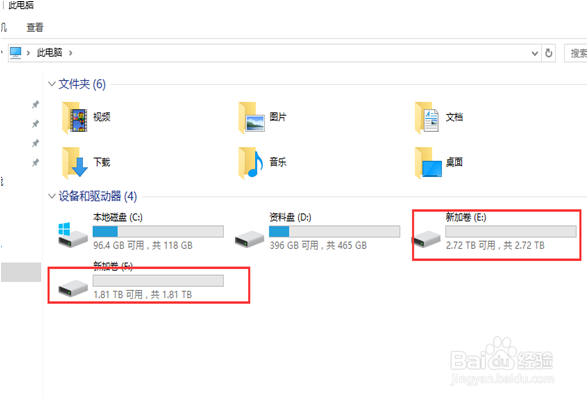The width and height of the screenshot is (588, 400).
Task: Open the 文档 documents folder icon
Action: pyautogui.click(x=427, y=118)
